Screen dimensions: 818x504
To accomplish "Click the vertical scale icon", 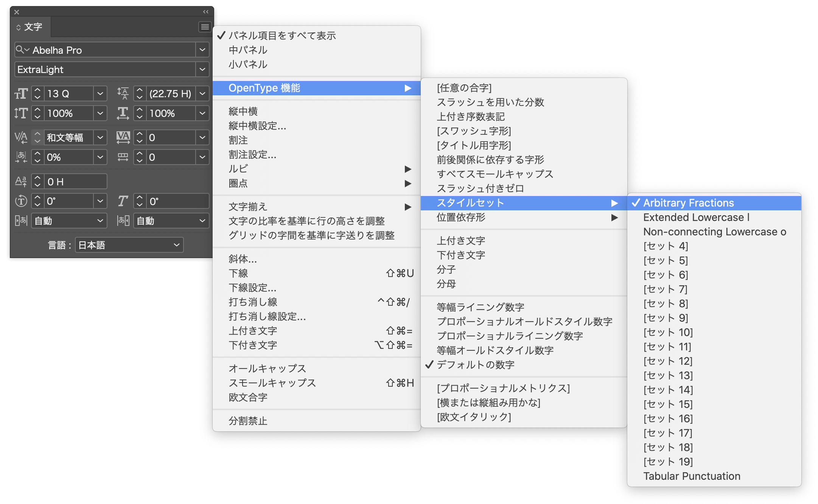I will pyautogui.click(x=21, y=113).
